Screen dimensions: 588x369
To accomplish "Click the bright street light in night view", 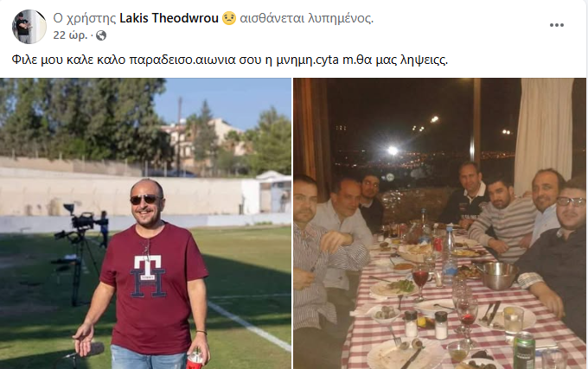I will (393, 150).
